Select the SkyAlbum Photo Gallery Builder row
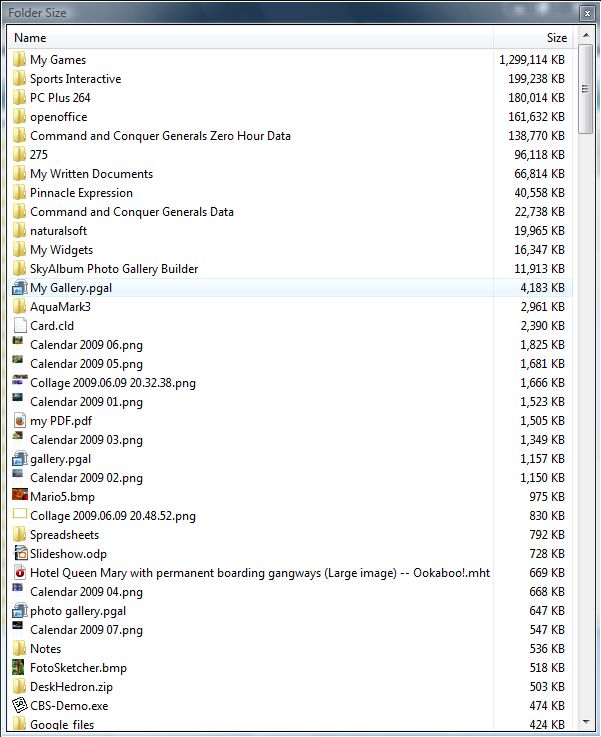 pyautogui.click(x=290, y=268)
